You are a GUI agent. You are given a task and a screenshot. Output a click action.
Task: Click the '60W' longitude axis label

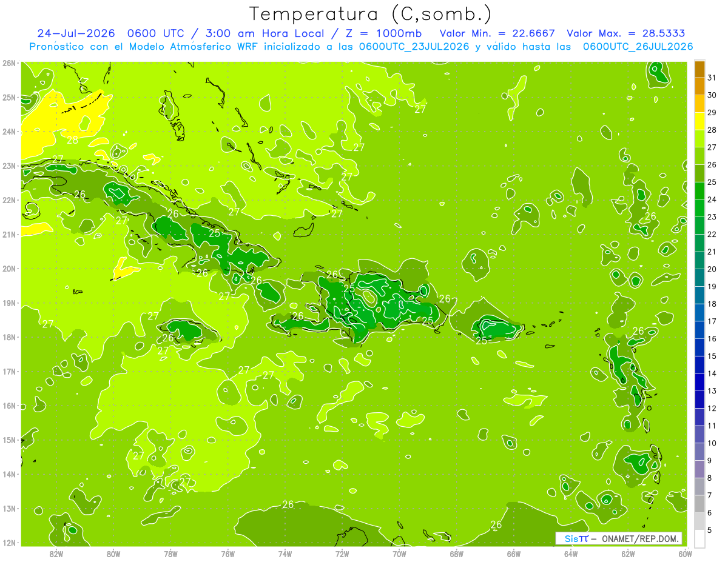[685, 554]
